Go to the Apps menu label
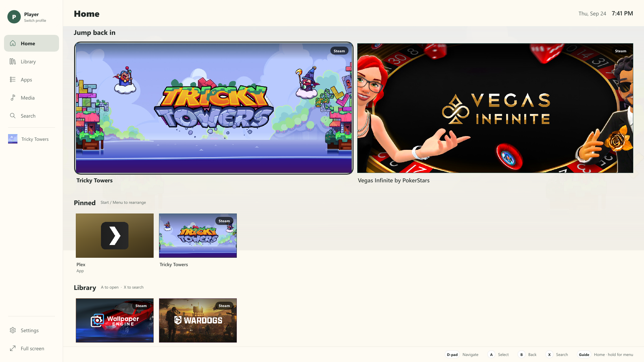Screen dimensions: 644x362 26,80
